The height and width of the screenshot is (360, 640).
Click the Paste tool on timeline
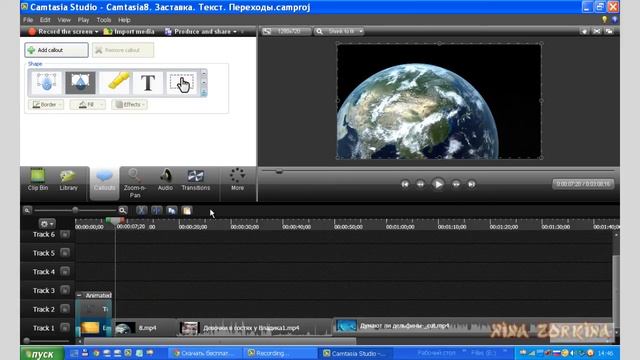(x=187, y=210)
